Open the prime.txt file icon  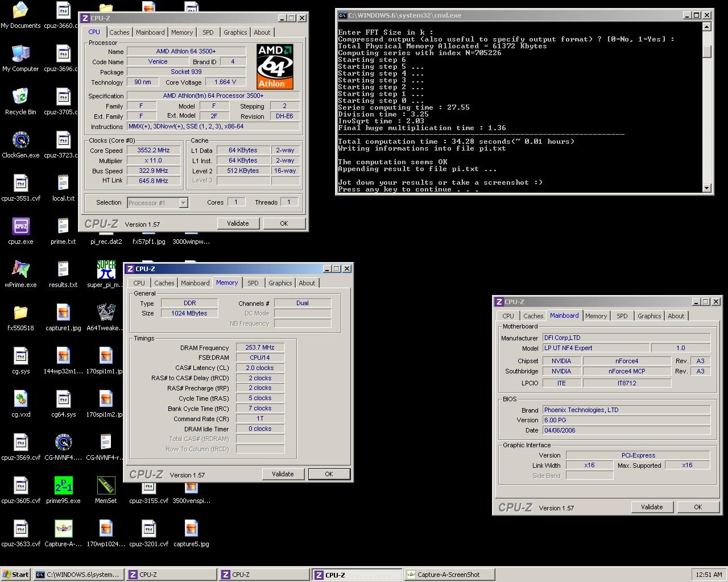click(x=63, y=231)
